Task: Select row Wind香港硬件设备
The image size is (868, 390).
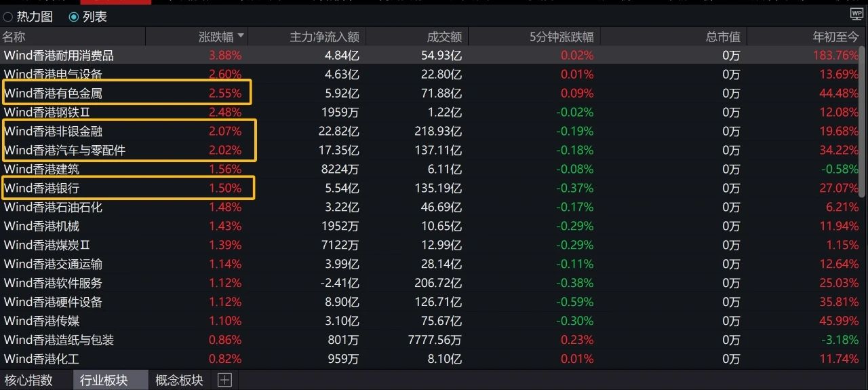Action: pyautogui.click(x=430, y=303)
